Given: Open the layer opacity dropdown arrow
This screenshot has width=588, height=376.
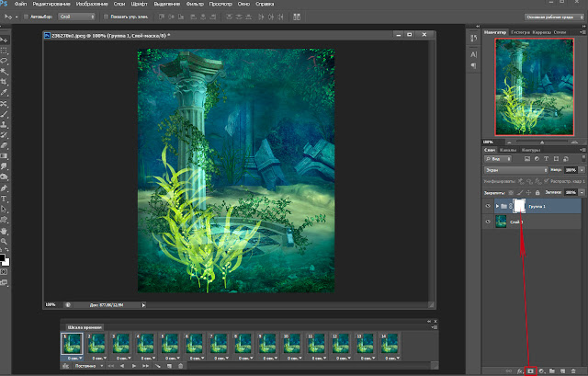Looking at the screenshot, I should (x=582, y=170).
